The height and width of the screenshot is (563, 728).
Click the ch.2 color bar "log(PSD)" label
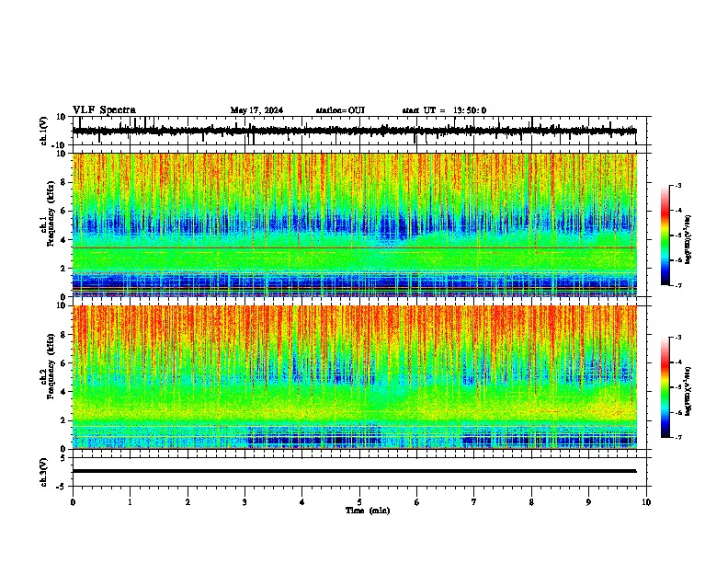pos(688,391)
